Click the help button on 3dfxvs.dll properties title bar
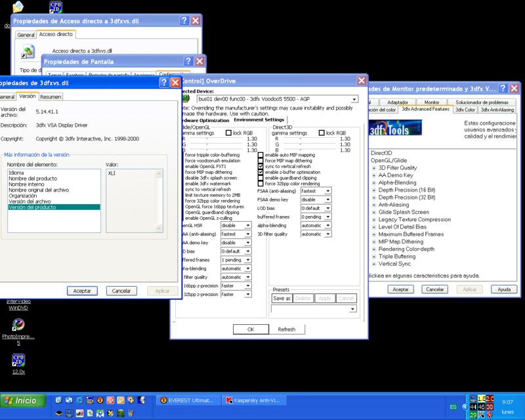525x420 pixels. pyautogui.click(x=164, y=83)
